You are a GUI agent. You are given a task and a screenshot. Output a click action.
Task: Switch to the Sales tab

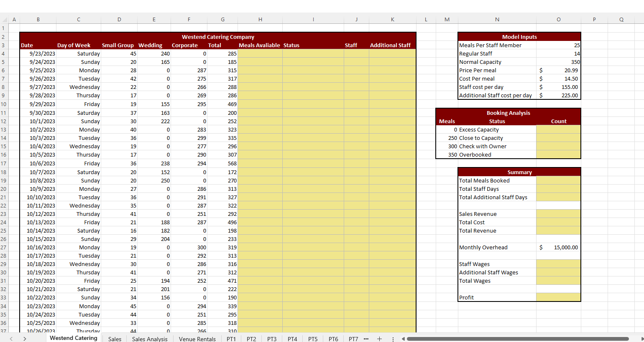[115, 339]
